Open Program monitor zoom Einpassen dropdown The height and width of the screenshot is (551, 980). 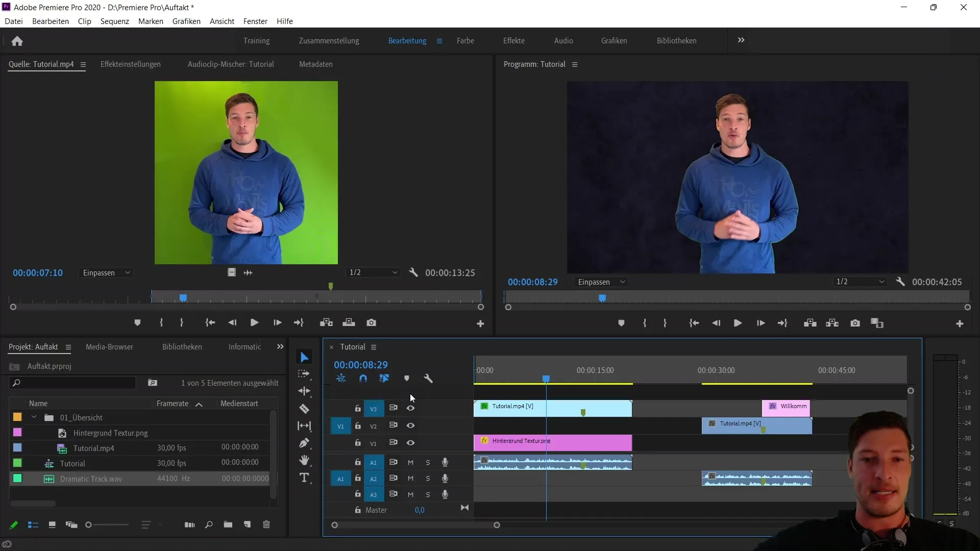(601, 282)
